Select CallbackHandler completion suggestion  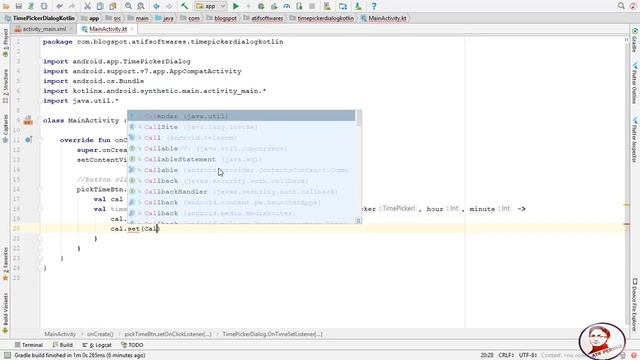click(241, 191)
